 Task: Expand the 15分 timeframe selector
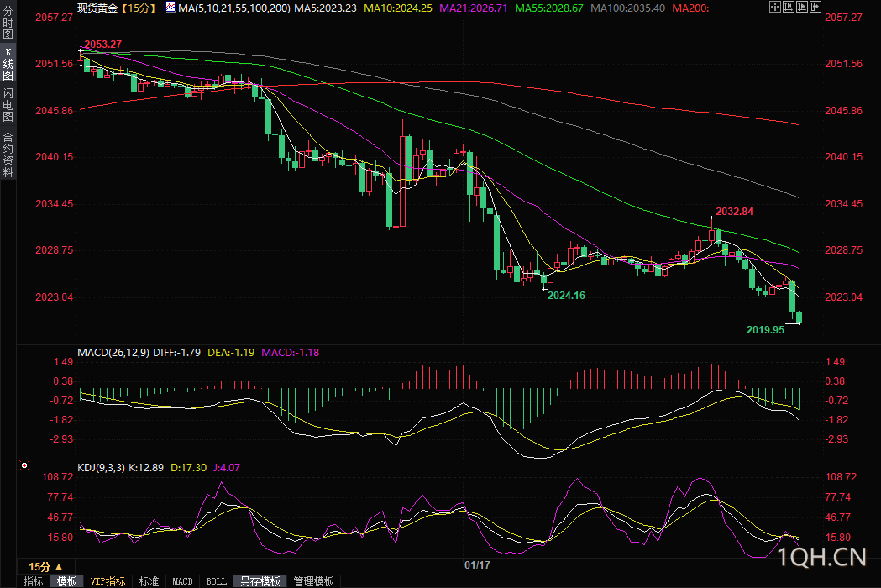(45, 567)
